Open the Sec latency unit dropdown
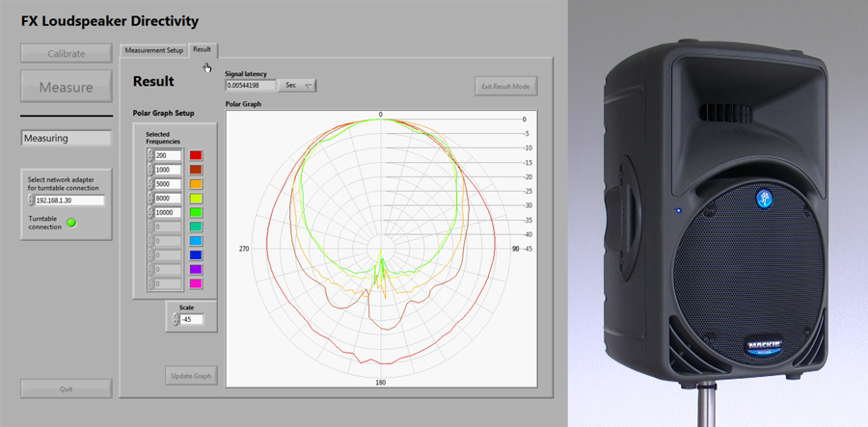The height and width of the screenshot is (427, 868). [298, 86]
